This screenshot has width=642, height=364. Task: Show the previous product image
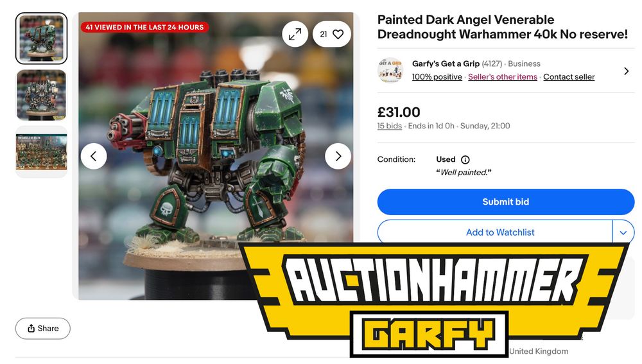tap(93, 156)
